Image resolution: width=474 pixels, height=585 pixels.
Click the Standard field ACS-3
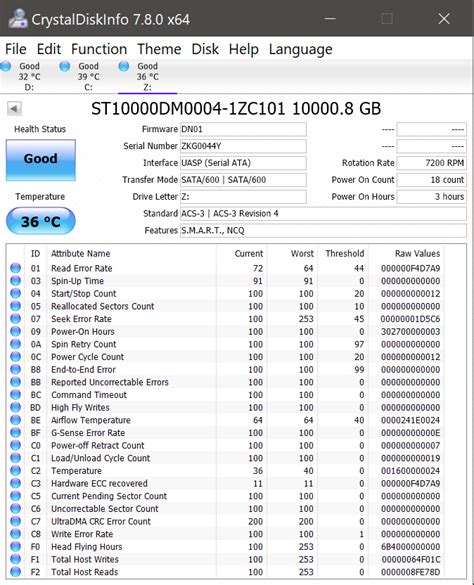(323, 213)
